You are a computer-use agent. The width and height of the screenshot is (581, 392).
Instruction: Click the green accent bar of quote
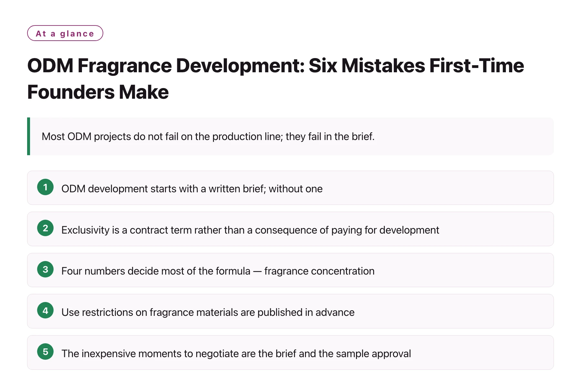[x=29, y=136]
